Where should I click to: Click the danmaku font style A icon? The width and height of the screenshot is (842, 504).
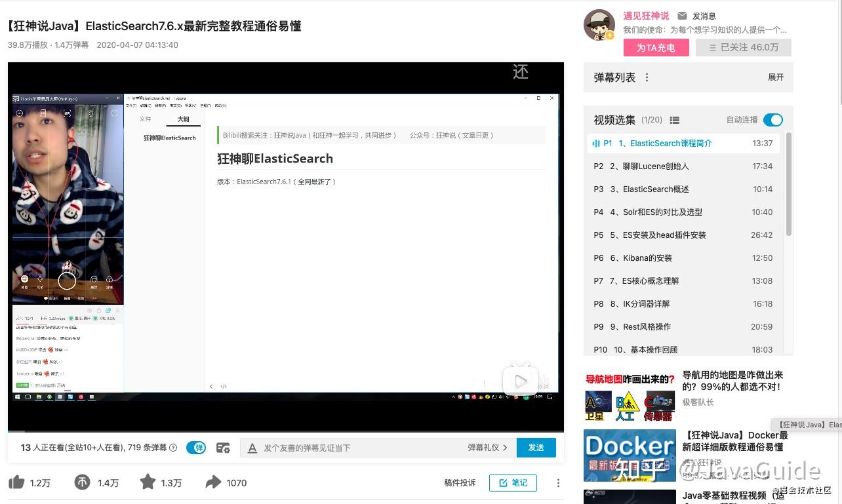(x=252, y=448)
